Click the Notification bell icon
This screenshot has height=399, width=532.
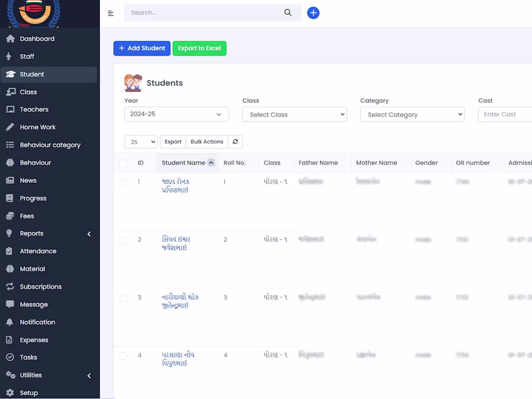click(10, 322)
